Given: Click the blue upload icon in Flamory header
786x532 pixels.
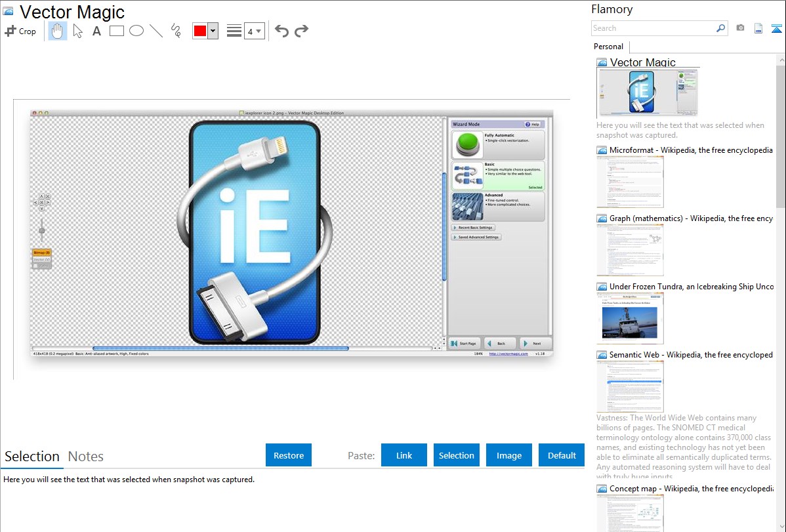Looking at the screenshot, I should pyautogui.click(x=776, y=28).
